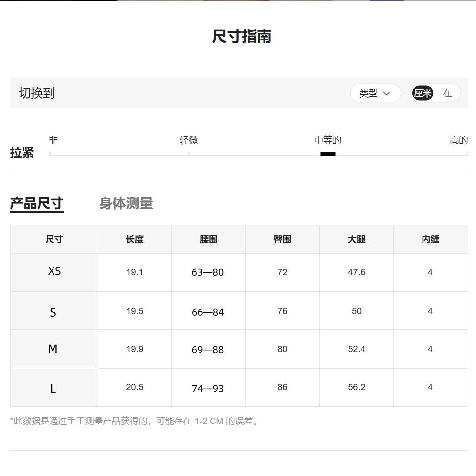Click length value 19.5
476x476 pixels.
pyautogui.click(x=135, y=311)
